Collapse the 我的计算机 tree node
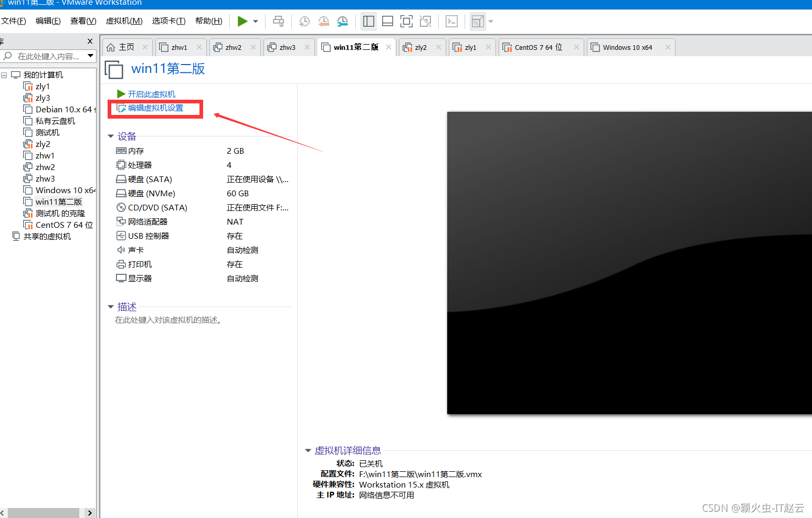 pos(4,75)
